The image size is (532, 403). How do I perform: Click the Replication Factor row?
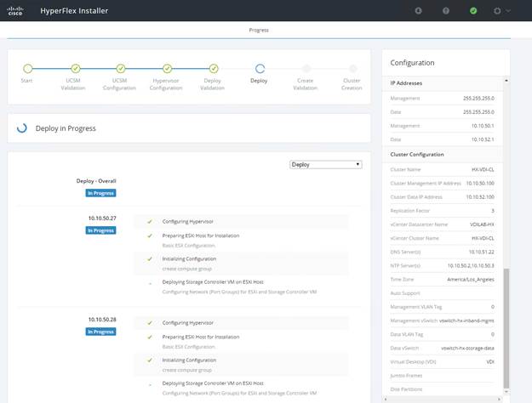[x=443, y=211]
